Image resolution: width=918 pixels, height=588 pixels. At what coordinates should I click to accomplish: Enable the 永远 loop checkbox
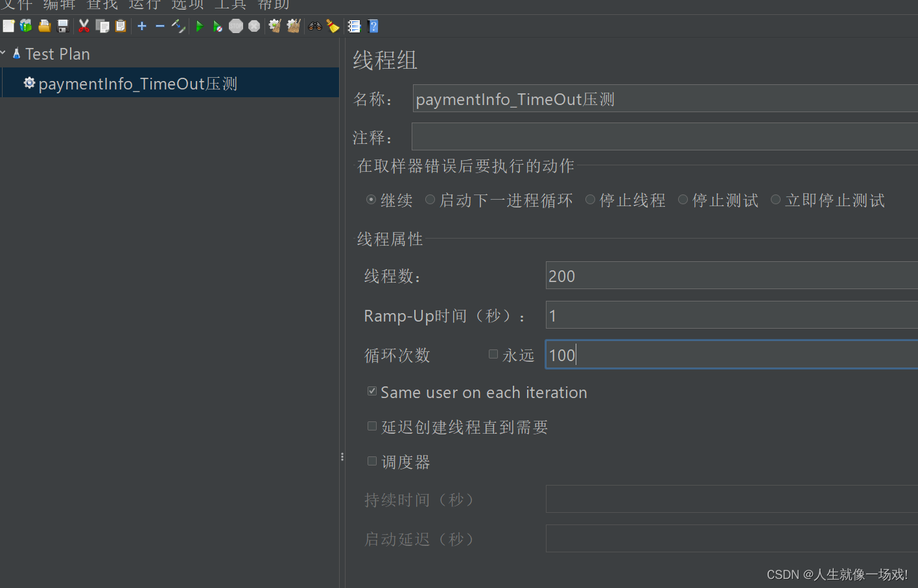click(x=493, y=354)
